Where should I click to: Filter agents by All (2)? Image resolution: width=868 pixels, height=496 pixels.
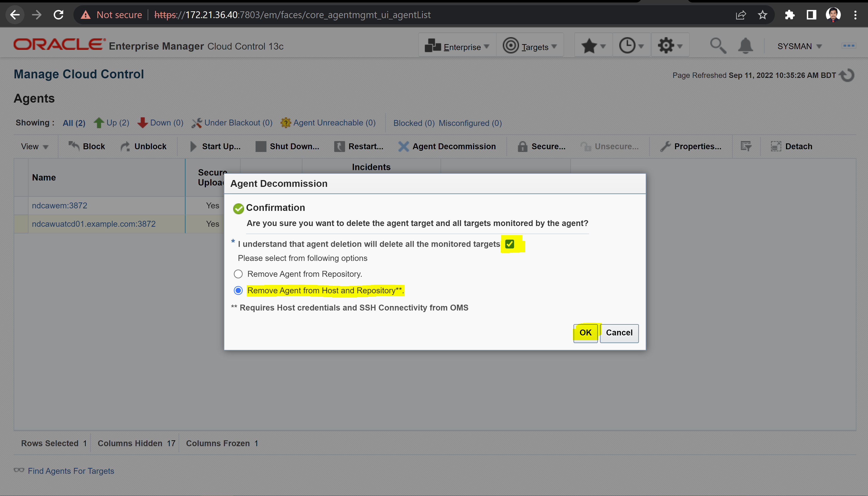[x=74, y=123]
